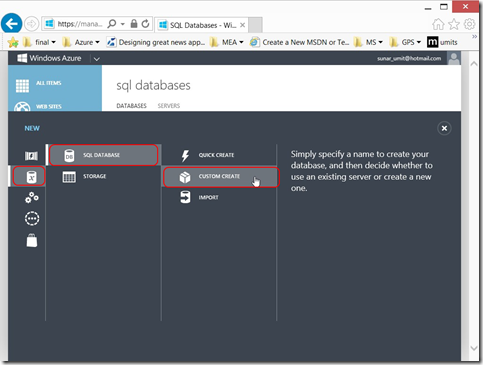Choose the Networks dotted circle icon
This screenshot has height=365, width=483.
click(x=32, y=219)
